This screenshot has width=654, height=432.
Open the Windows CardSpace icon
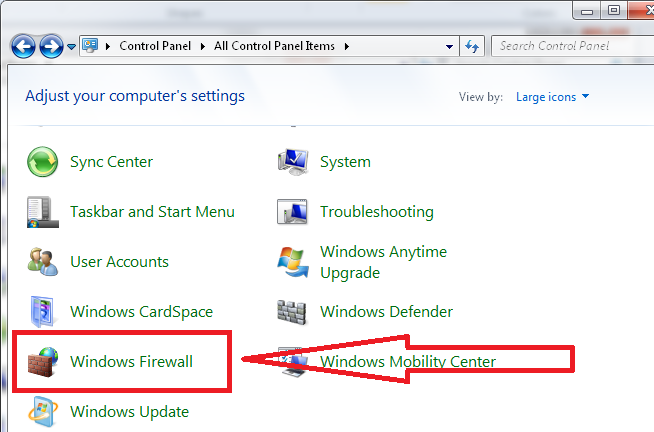coord(42,311)
